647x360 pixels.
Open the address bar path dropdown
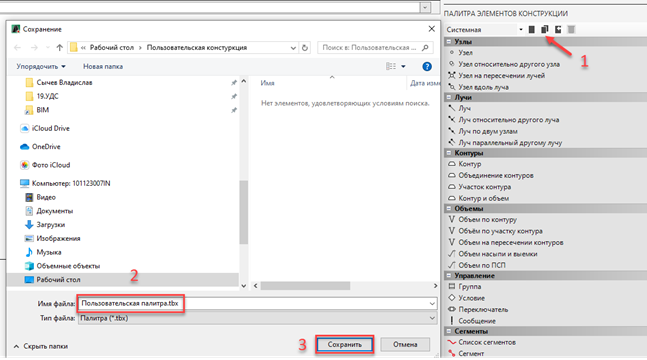point(293,48)
